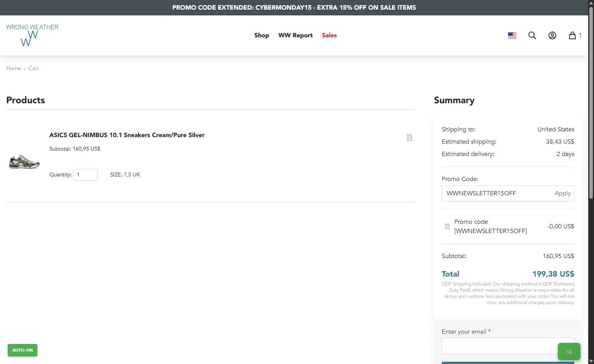Focus the Enter your email field

(x=508, y=346)
